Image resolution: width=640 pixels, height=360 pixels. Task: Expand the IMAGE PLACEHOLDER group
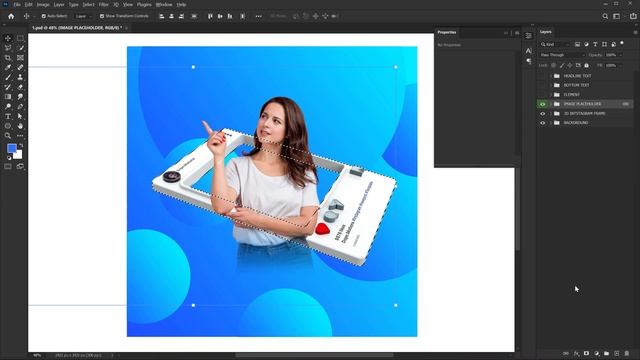pyautogui.click(x=551, y=104)
